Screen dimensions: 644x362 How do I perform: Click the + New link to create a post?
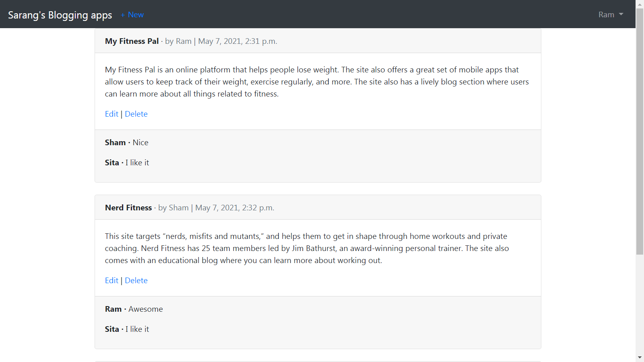[x=132, y=14]
